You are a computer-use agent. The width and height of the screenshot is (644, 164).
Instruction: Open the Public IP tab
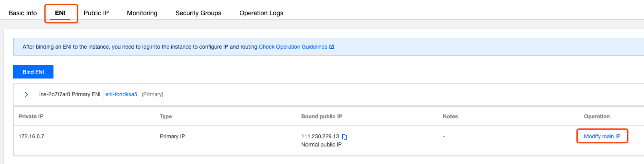click(x=96, y=13)
